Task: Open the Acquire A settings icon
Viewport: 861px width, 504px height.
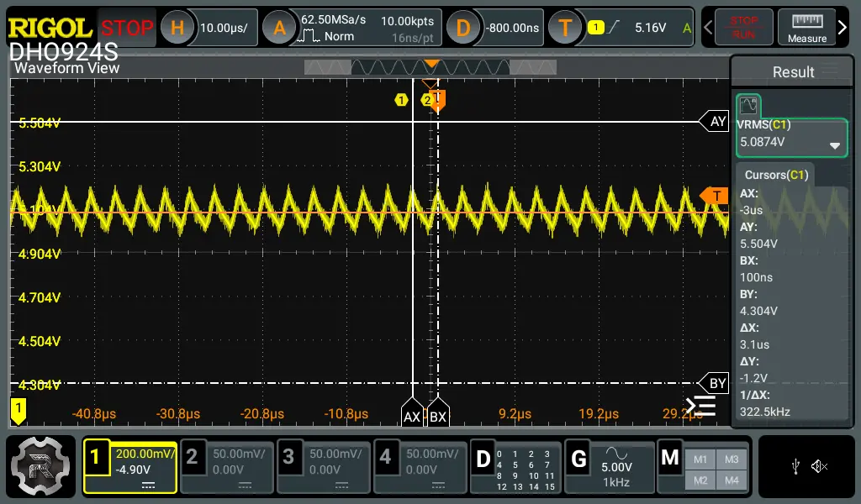Action: pos(279,28)
